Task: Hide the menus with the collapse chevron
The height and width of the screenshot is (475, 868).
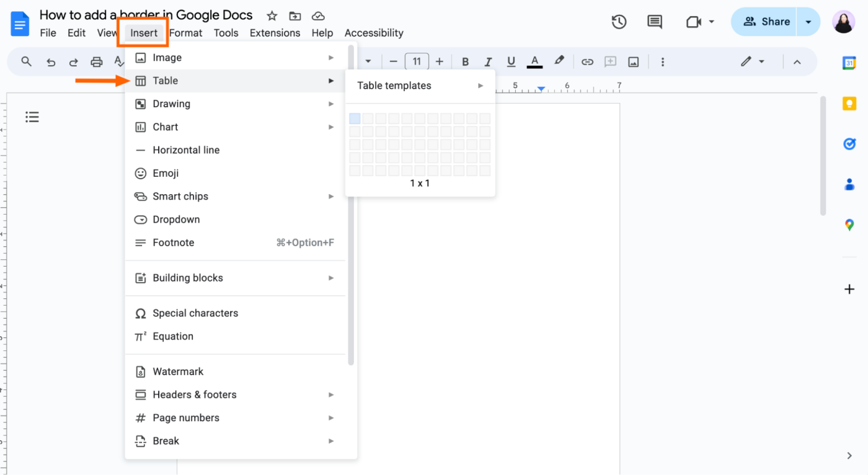Action: click(x=797, y=62)
